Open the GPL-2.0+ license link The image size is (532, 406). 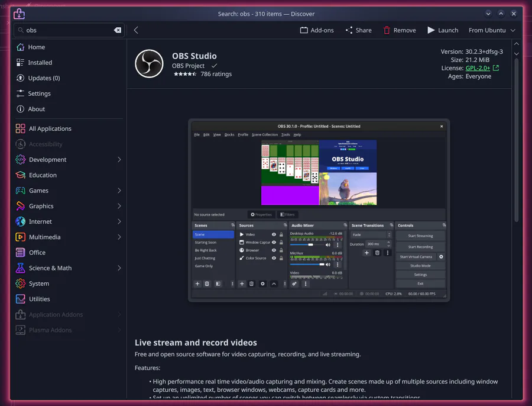tap(478, 68)
